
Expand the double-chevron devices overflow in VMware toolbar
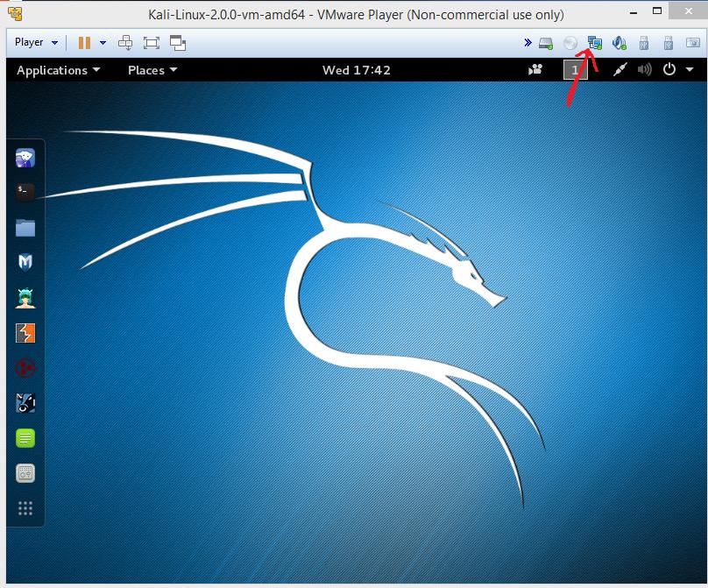[527, 41]
